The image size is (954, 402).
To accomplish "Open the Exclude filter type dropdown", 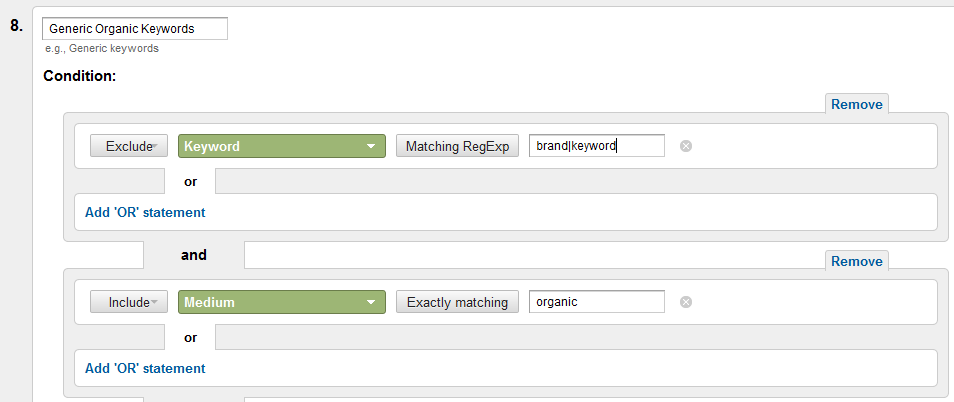I will 129,146.
